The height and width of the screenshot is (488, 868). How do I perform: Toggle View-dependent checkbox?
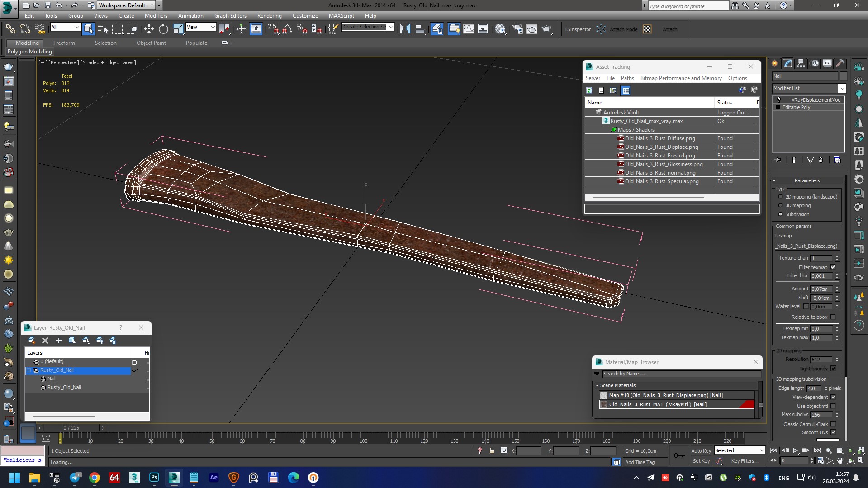pos(833,397)
